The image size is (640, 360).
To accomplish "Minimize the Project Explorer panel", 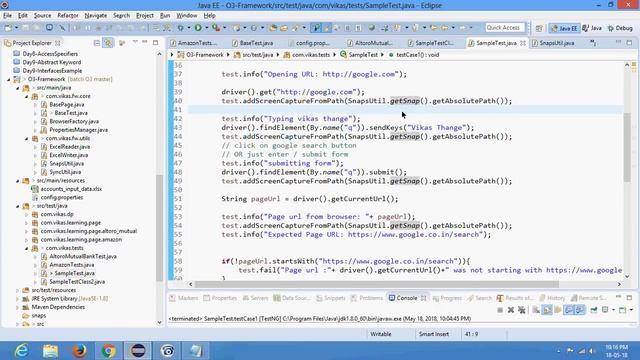I will [x=144, y=42].
